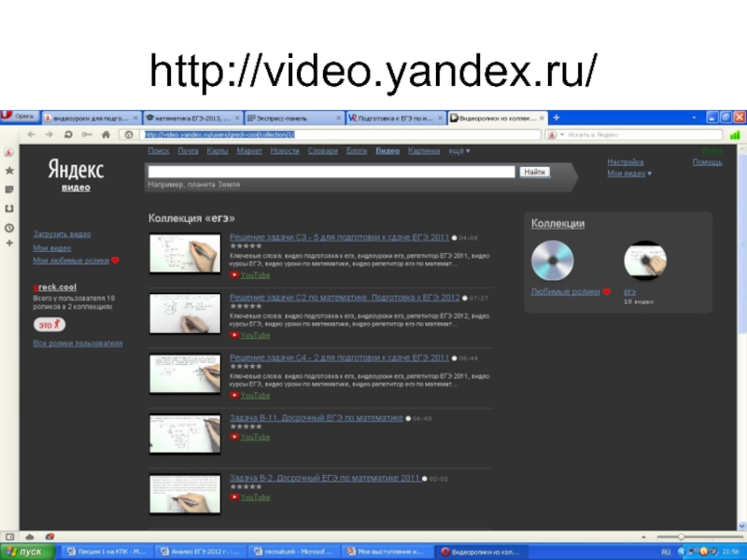Add a panel with sidebar plus icon
The image size is (747, 560).
[9, 243]
